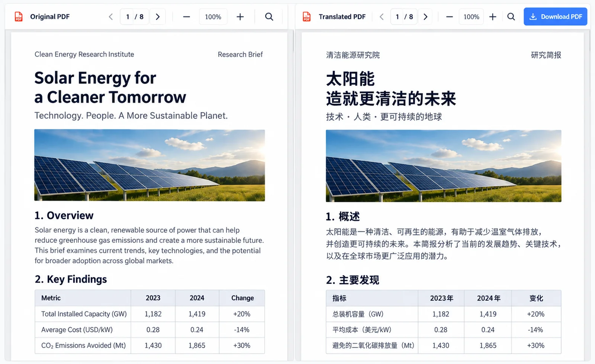Click the '2. 主要发现' heading
Image resolution: width=595 pixels, height=364 pixels.
coord(353,280)
